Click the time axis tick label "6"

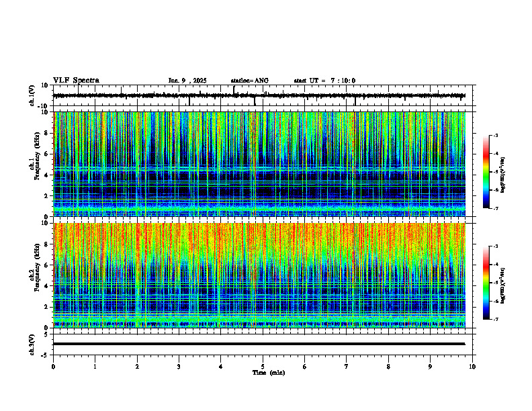305,367
